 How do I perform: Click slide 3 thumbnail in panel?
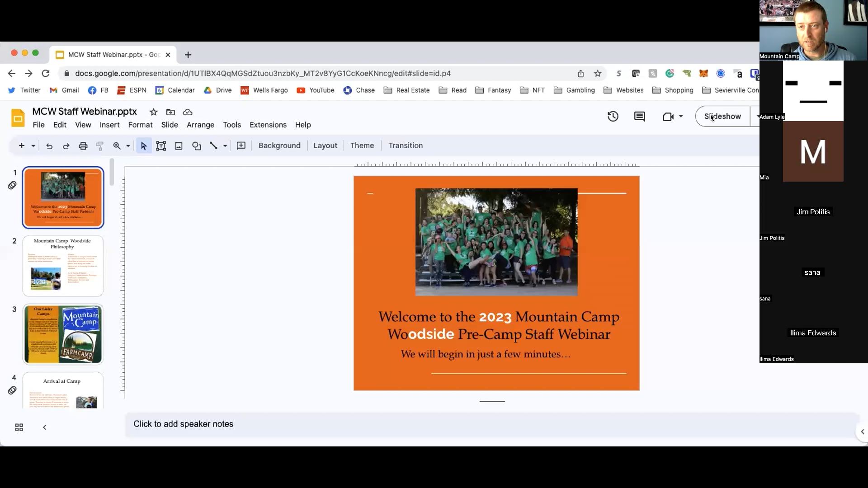(62, 333)
